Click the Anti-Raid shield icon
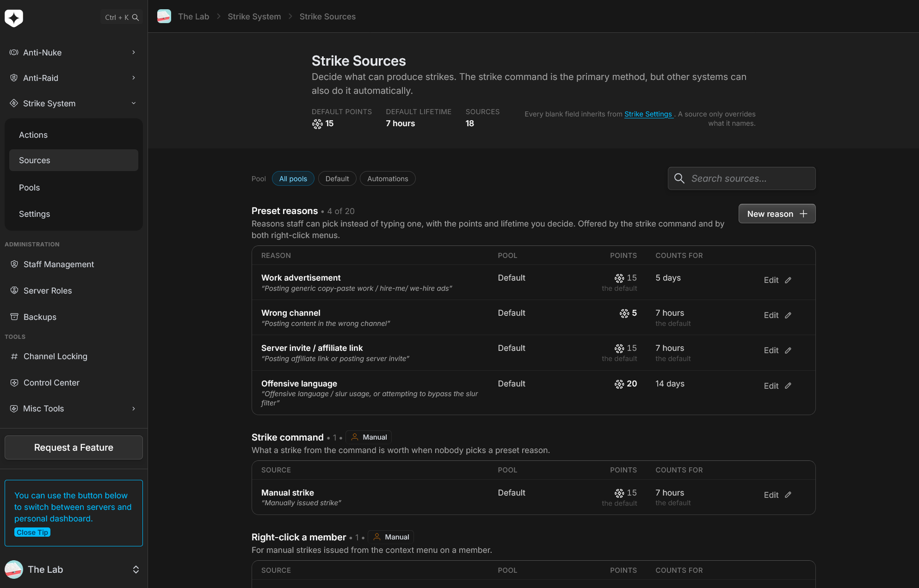This screenshot has height=588, width=919. point(14,78)
